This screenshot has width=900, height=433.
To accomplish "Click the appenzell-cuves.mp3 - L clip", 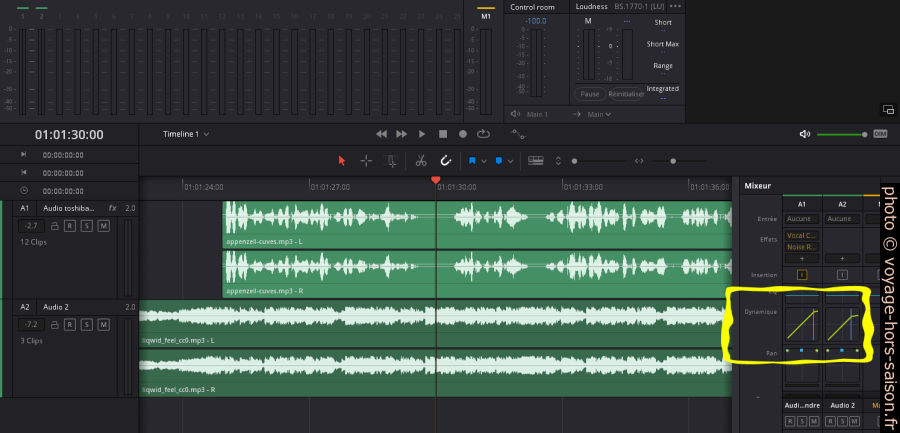I will coord(476,225).
